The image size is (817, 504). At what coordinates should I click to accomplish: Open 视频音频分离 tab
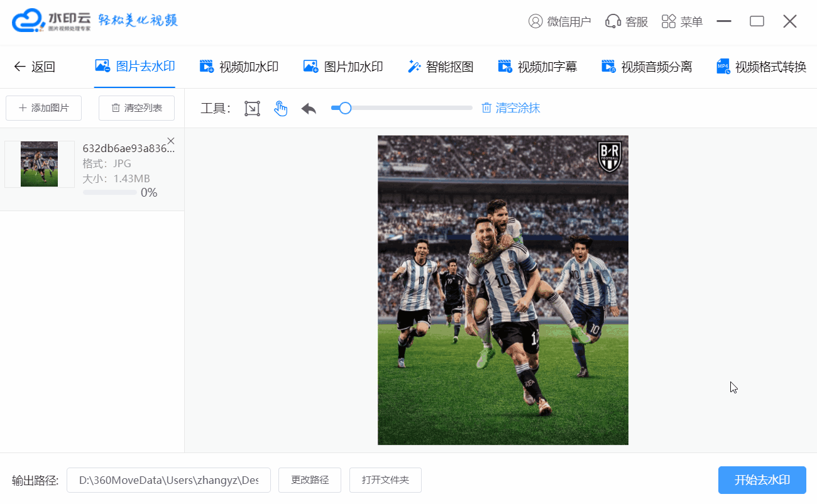(647, 67)
